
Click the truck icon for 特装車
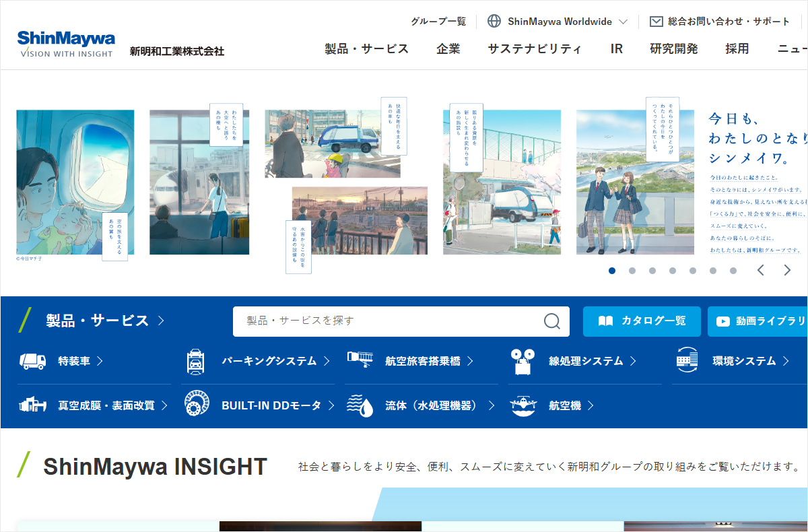click(33, 362)
